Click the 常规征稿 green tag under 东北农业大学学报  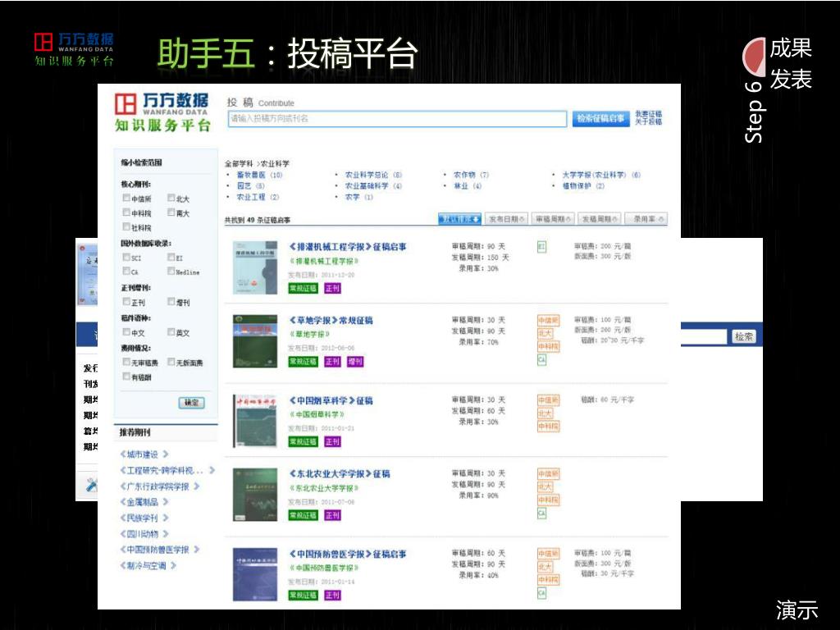tap(304, 515)
